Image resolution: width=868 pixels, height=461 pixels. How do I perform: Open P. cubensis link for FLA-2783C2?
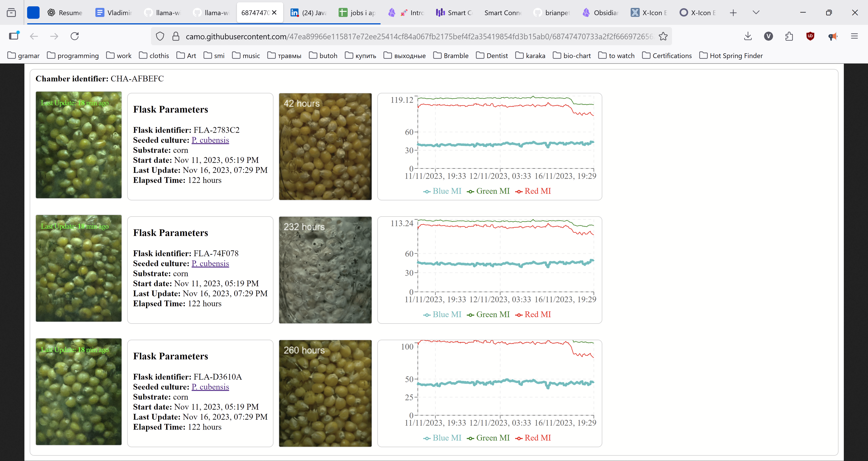[210, 140]
